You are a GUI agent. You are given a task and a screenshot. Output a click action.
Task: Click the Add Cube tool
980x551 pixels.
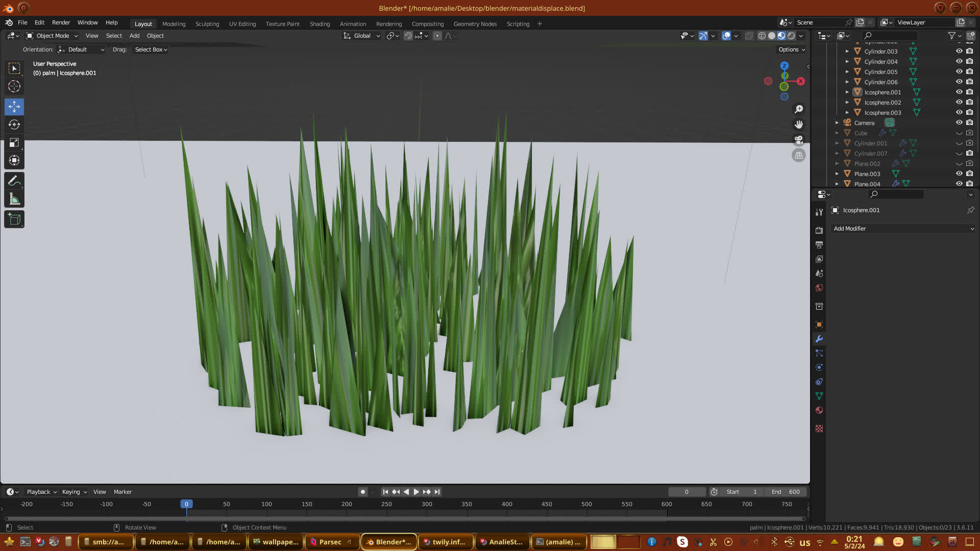tap(14, 219)
